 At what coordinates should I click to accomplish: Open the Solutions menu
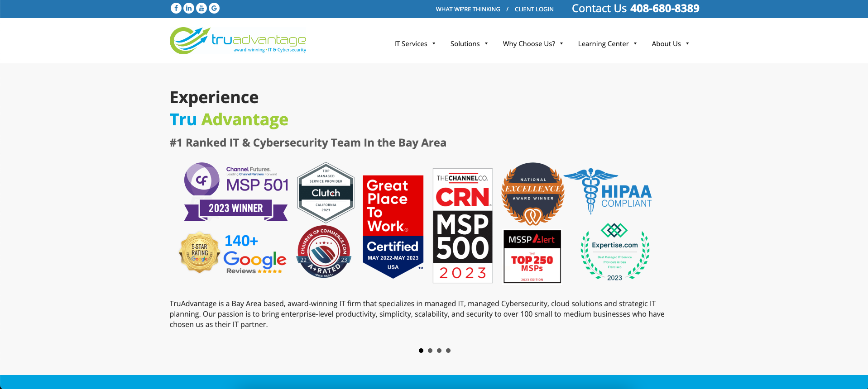click(465, 44)
